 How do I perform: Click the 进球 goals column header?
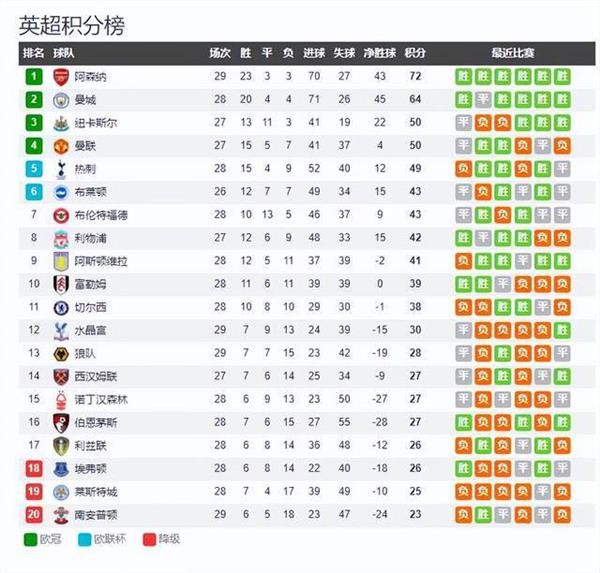(x=314, y=53)
